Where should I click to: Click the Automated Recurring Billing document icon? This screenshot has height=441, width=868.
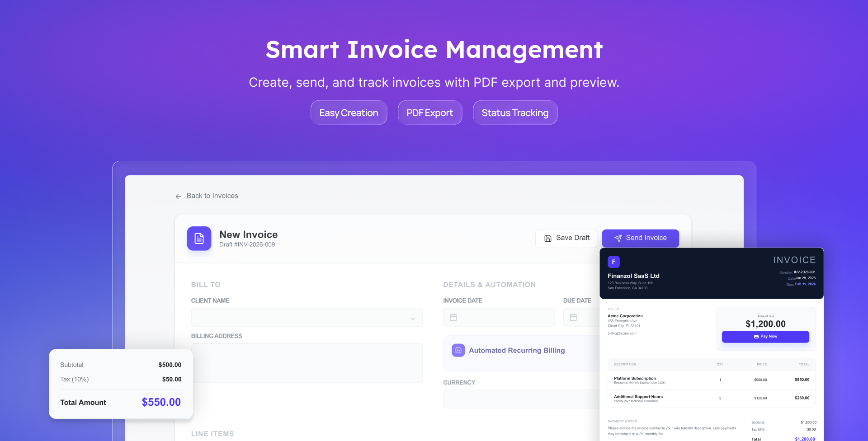pos(458,350)
